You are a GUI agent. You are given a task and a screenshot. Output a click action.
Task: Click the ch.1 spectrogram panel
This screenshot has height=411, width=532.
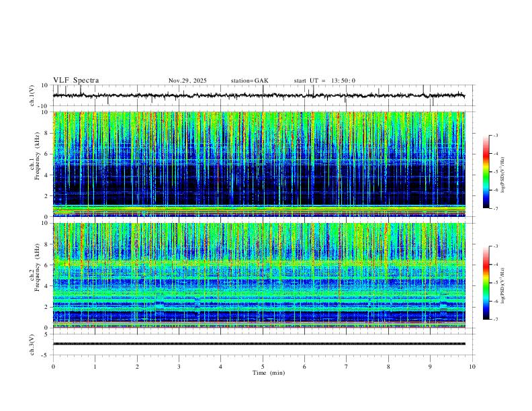click(x=259, y=164)
